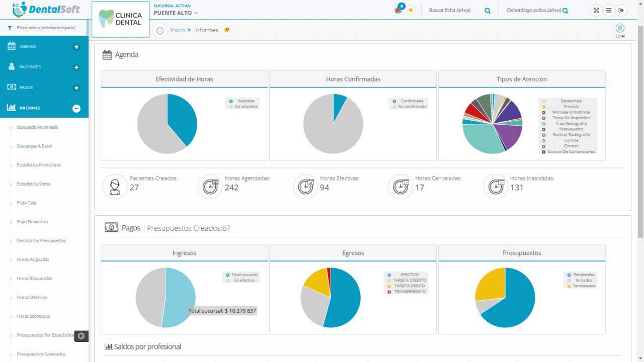Expand the Agenda sidebar menu
This screenshot has width=644, height=362.
coord(76,47)
